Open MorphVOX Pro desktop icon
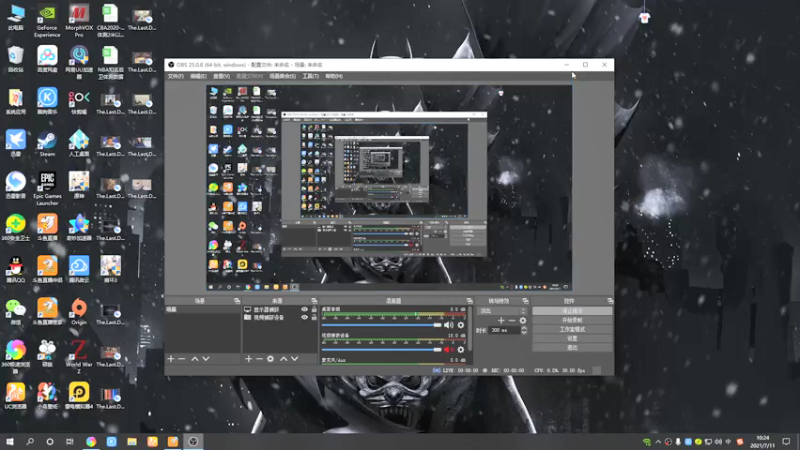The height and width of the screenshot is (450, 800). [79, 20]
